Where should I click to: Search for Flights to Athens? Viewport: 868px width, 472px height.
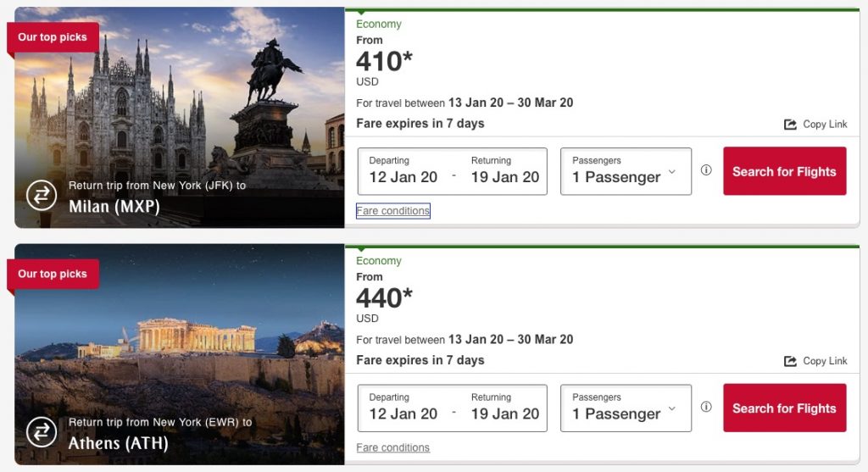click(784, 408)
